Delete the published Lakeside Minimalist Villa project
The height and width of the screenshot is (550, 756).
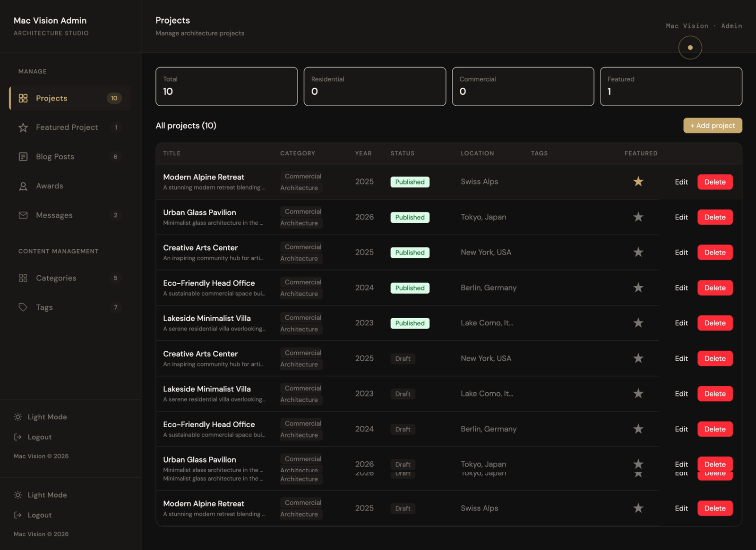click(x=715, y=323)
